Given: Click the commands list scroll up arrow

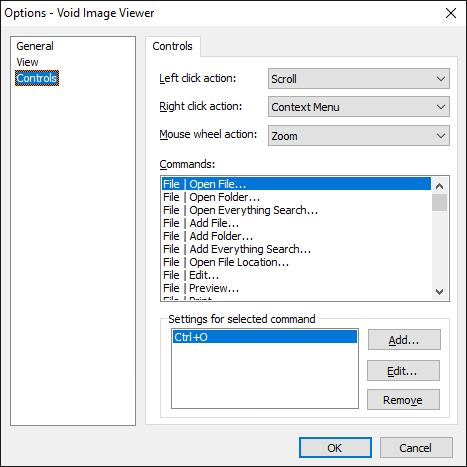Looking at the screenshot, I should tap(440, 186).
